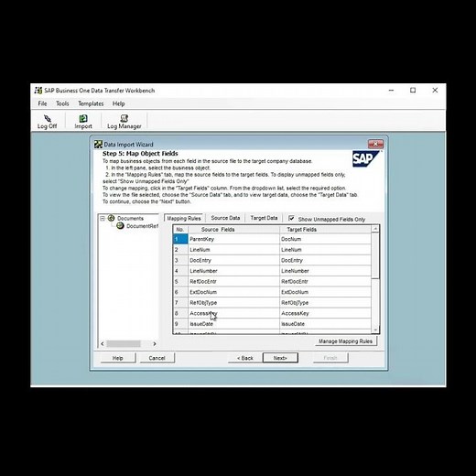This screenshot has width=476, height=476.
Task: Open the LineNum target field cell
Action: pos(325,250)
